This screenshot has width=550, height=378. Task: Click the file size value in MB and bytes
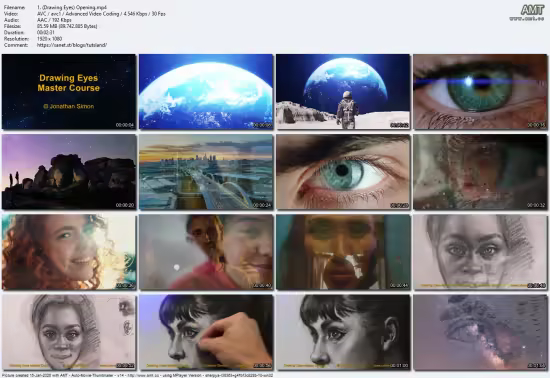point(67,26)
